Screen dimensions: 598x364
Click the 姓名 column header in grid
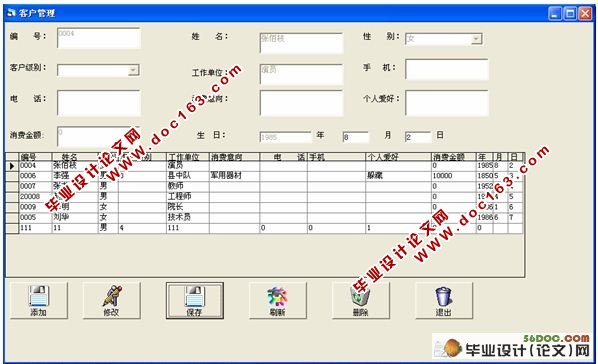(x=75, y=157)
